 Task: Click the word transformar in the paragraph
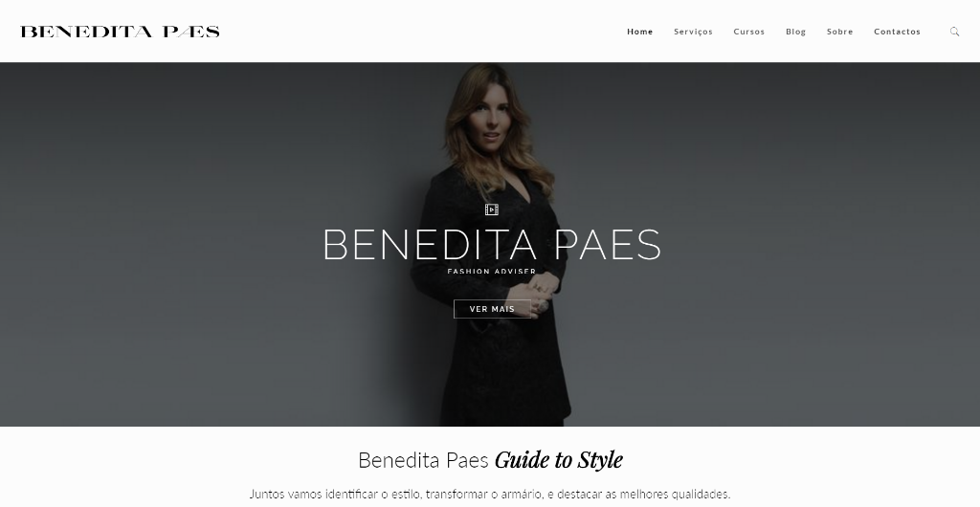click(x=457, y=494)
